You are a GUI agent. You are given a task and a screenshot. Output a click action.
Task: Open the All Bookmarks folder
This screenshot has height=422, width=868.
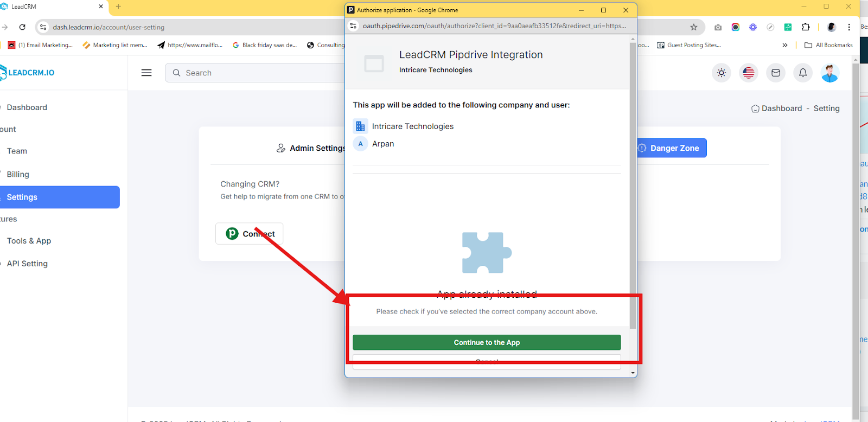(x=828, y=45)
